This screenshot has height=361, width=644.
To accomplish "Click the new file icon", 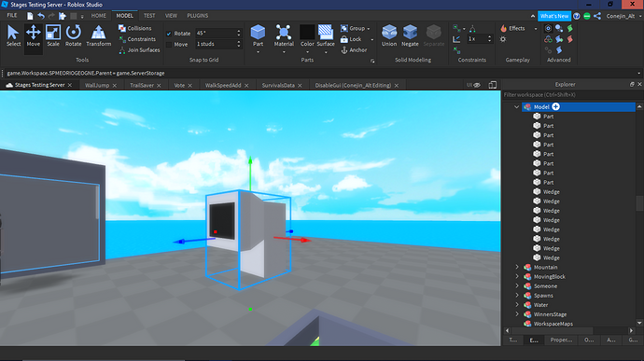I will click(x=30, y=16).
